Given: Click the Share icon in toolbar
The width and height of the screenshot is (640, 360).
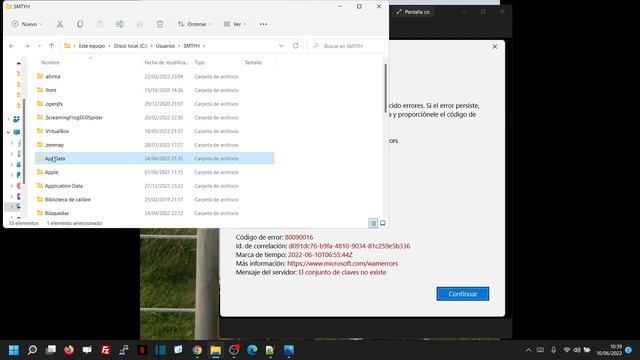Looking at the screenshot, I should (x=140, y=24).
